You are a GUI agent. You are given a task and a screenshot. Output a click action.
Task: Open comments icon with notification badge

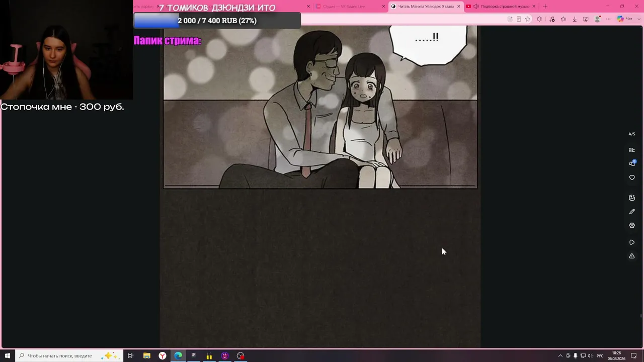[x=632, y=163]
